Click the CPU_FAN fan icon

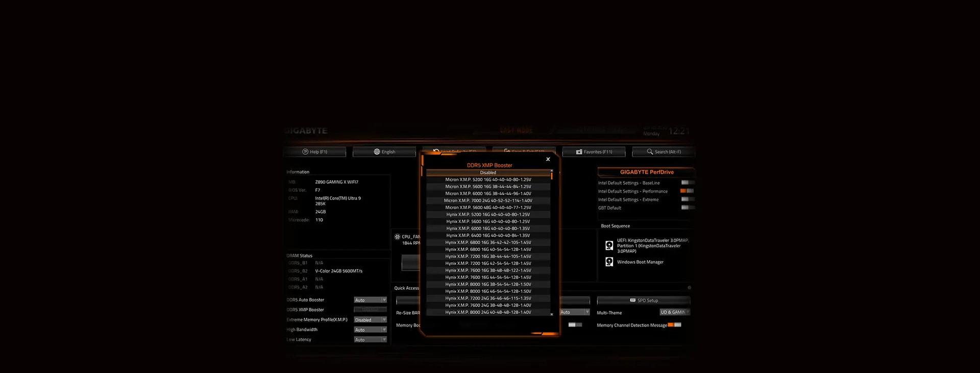(398, 237)
